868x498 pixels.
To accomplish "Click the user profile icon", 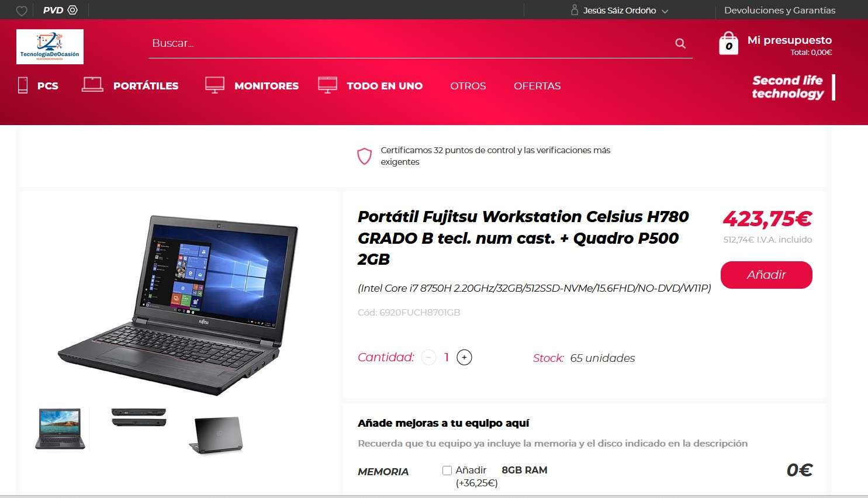I will (574, 10).
